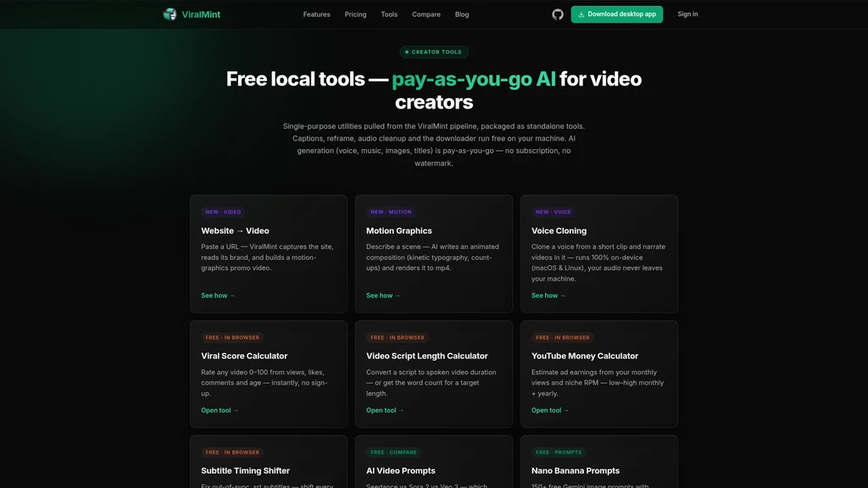Go to the Blog page
868x488 pixels.
(462, 14)
